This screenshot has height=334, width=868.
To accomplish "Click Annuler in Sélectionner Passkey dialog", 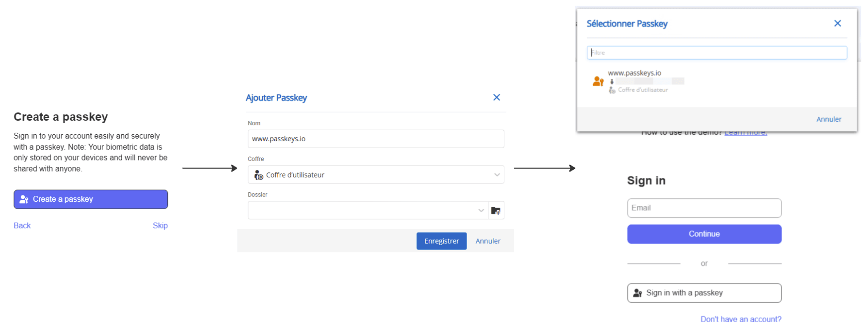I will point(828,119).
